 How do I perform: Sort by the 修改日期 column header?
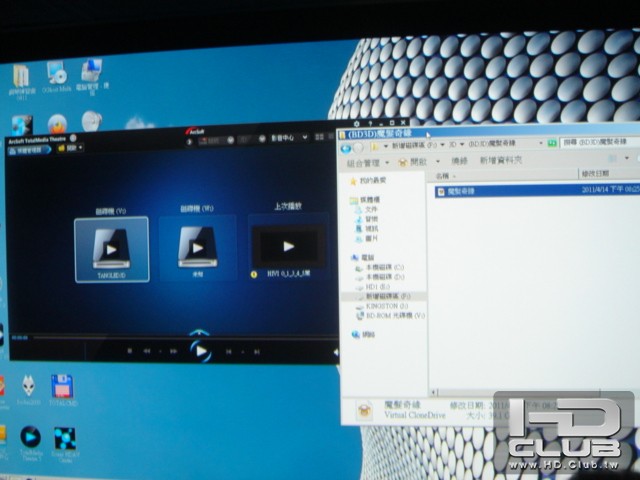point(610,173)
